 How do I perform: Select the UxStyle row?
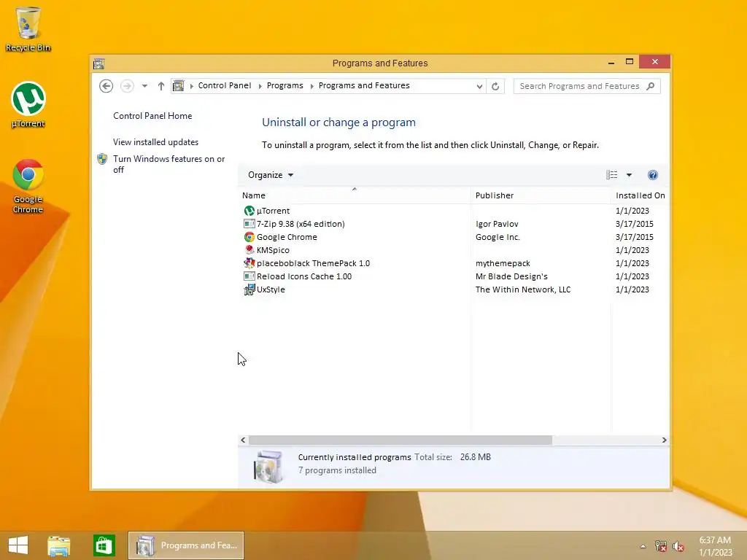click(x=453, y=289)
